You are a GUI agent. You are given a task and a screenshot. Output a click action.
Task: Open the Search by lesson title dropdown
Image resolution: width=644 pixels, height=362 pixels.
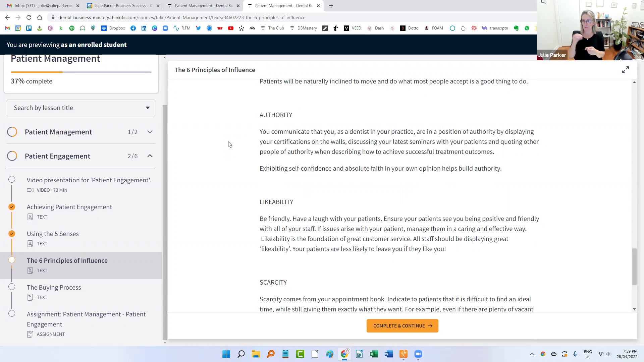81,108
